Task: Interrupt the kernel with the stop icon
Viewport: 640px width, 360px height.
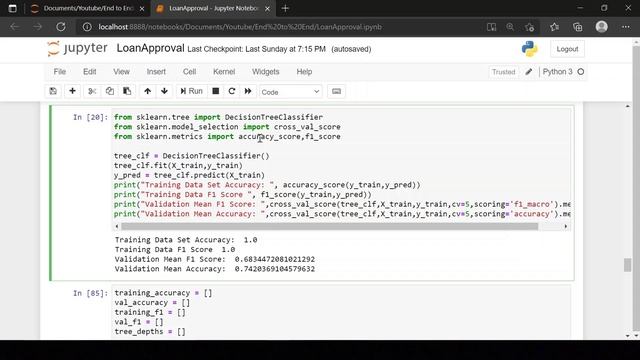Action: (x=216, y=91)
